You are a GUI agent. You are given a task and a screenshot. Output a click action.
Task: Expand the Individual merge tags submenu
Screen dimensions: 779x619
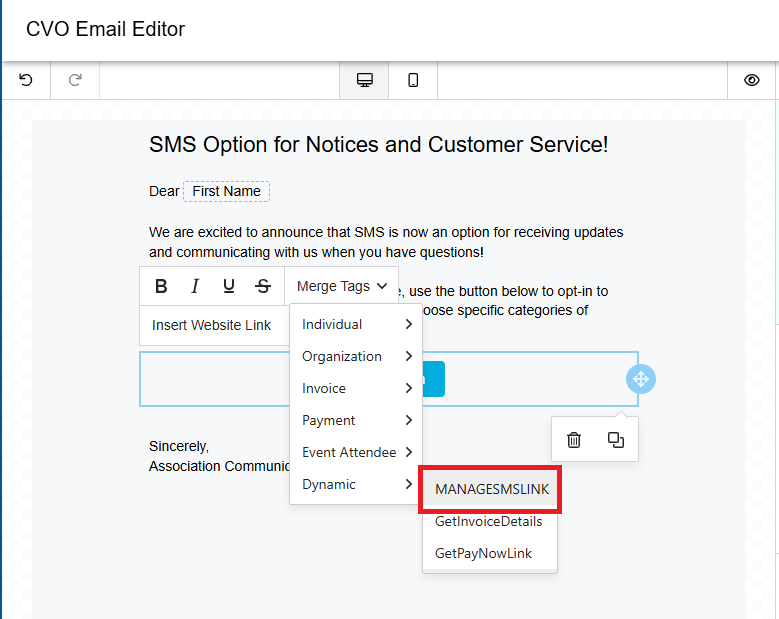pyautogui.click(x=356, y=324)
